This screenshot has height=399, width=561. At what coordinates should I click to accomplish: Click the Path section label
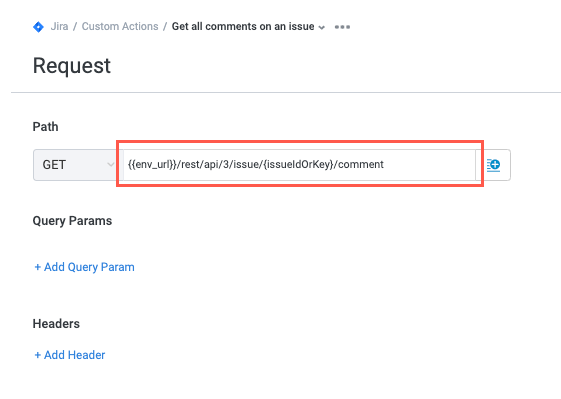tap(45, 127)
